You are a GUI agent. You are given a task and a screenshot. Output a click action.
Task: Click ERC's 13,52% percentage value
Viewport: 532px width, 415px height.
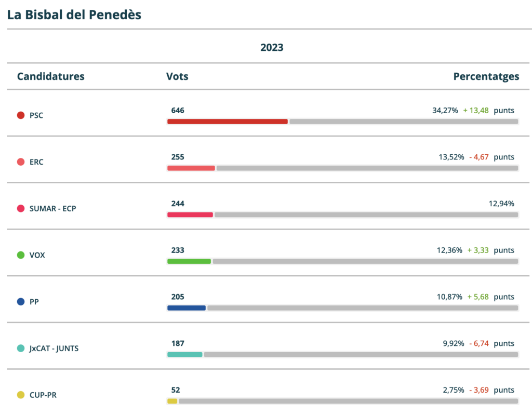point(451,157)
